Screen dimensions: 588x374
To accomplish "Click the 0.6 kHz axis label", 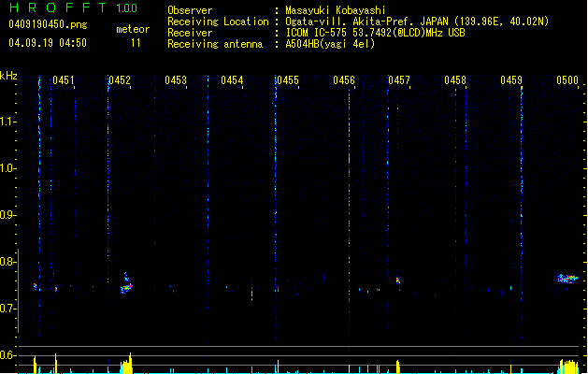I will [x=7, y=355].
